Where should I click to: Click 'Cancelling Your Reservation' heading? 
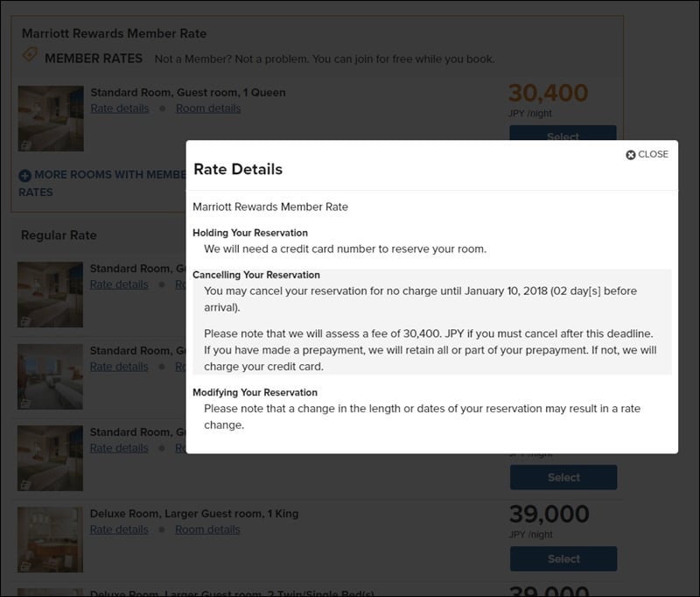click(x=256, y=275)
